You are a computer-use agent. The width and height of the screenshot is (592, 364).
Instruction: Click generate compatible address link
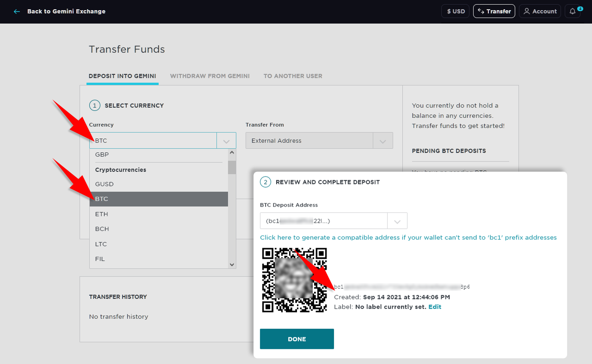(408, 237)
